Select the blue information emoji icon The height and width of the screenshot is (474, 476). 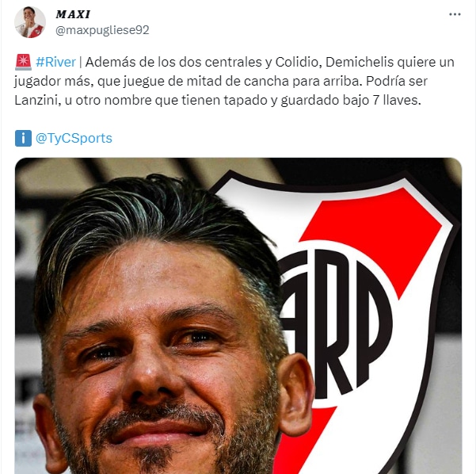23,138
